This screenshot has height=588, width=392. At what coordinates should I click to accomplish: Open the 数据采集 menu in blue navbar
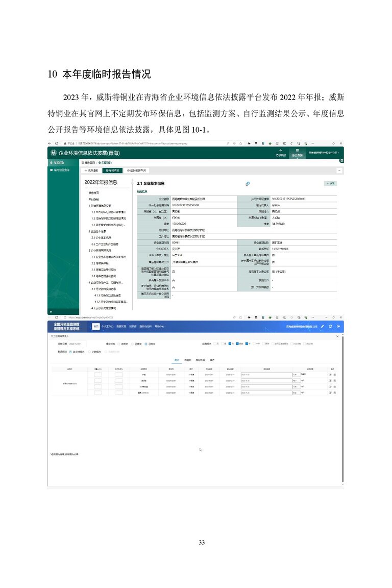tap(121, 326)
